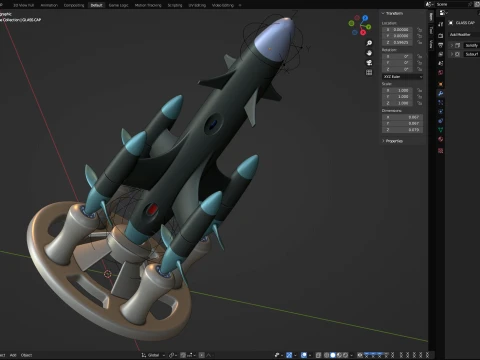
Task: Add a new workspace with plus button
Action: pos(240,5)
